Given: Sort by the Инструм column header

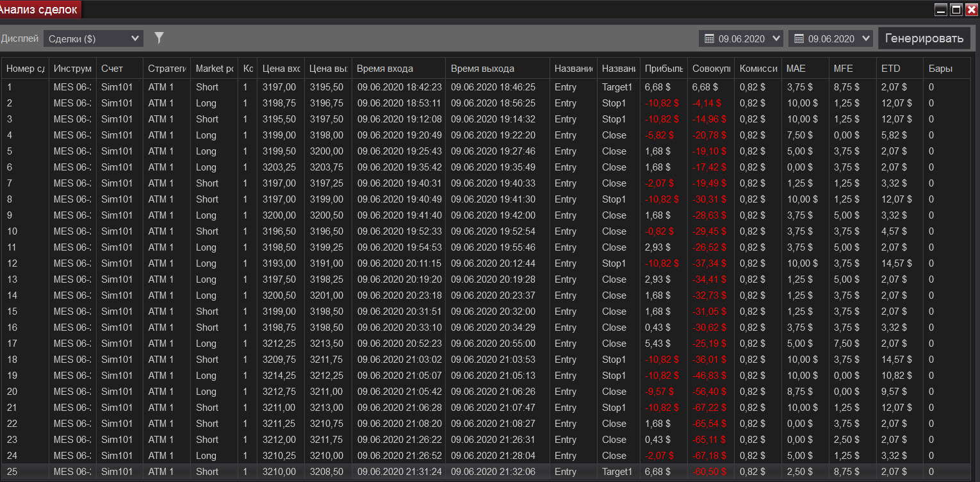Looking at the screenshot, I should click(x=72, y=69).
